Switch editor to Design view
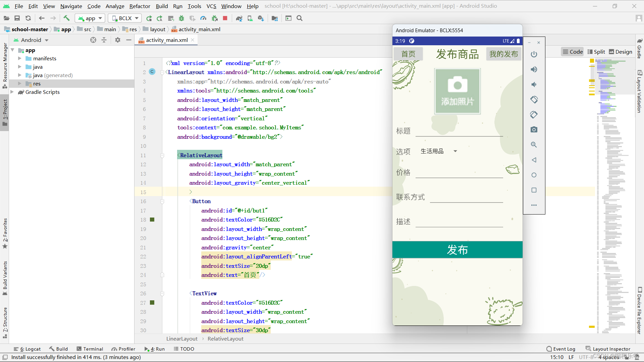The width and height of the screenshot is (644, 362). pyautogui.click(x=621, y=52)
